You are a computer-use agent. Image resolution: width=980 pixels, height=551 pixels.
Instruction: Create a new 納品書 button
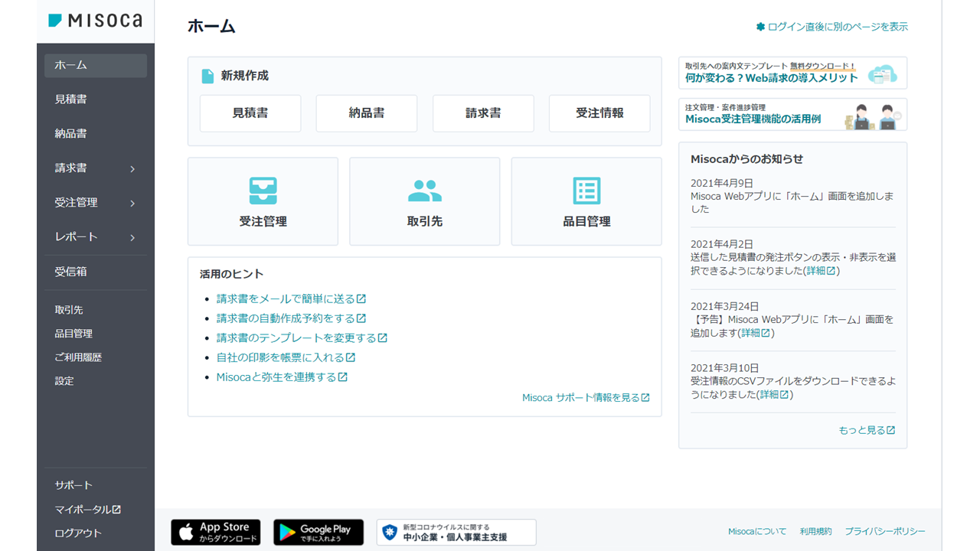click(367, 113)
